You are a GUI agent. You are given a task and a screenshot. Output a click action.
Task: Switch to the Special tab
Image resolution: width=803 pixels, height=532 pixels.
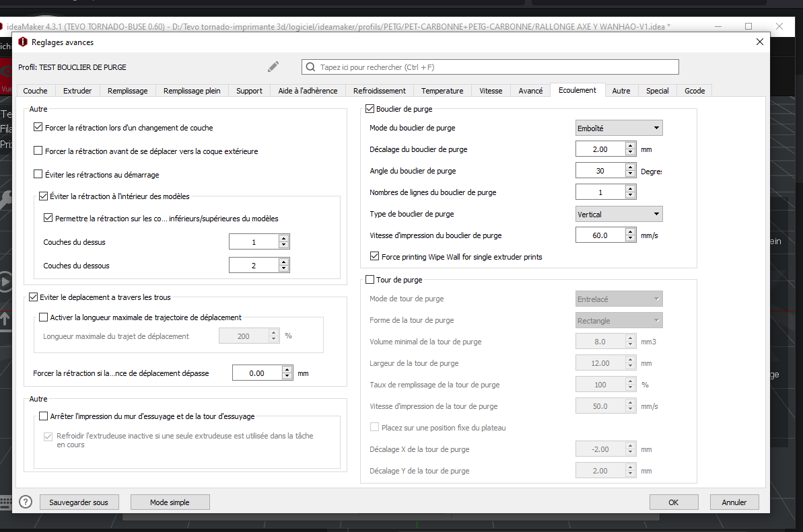658,91
